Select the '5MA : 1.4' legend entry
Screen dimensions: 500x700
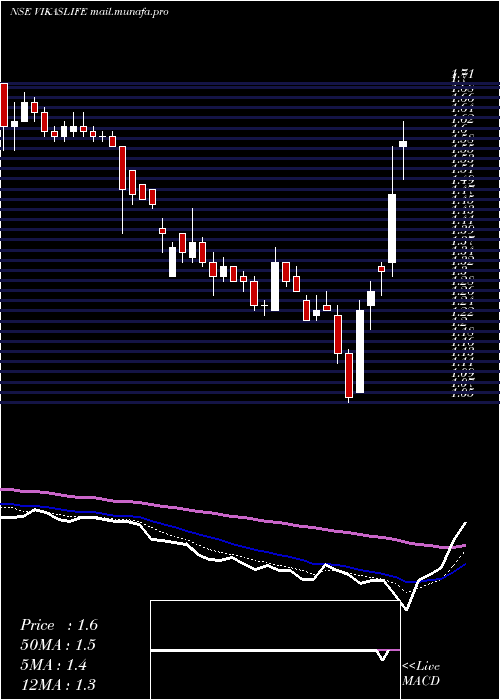click(56, 665)
